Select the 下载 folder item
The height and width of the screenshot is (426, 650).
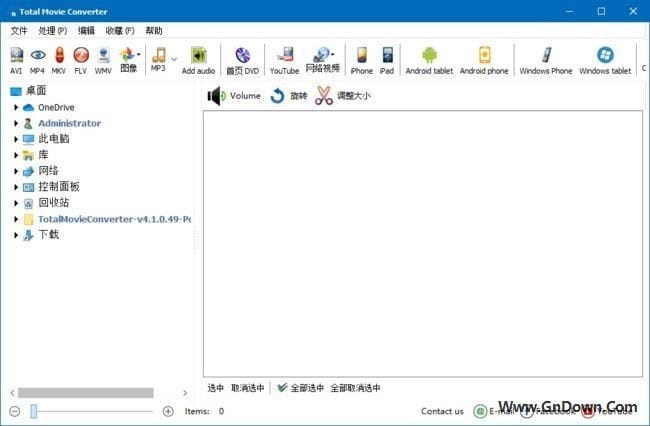[x=41, y=235]
